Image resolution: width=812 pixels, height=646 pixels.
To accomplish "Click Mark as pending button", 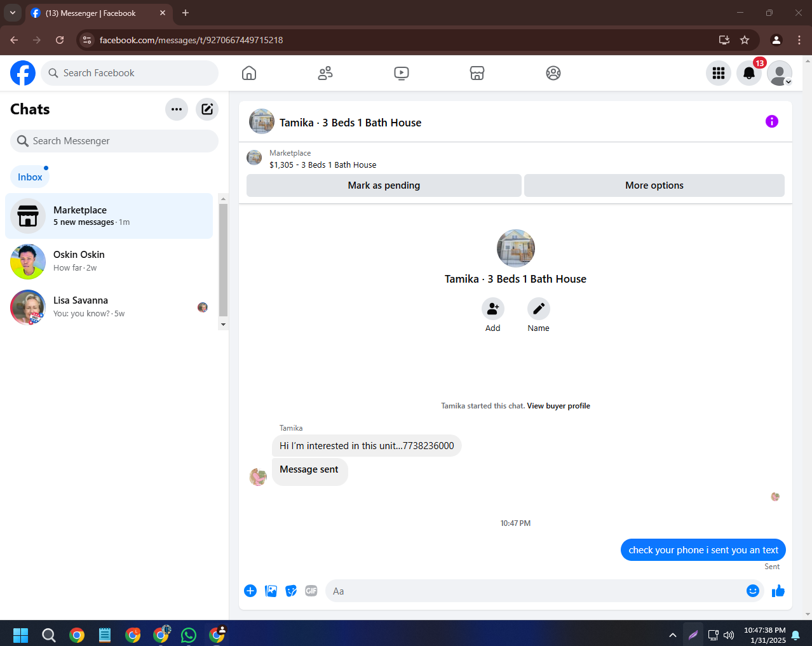I will click(x=384, y=185).
